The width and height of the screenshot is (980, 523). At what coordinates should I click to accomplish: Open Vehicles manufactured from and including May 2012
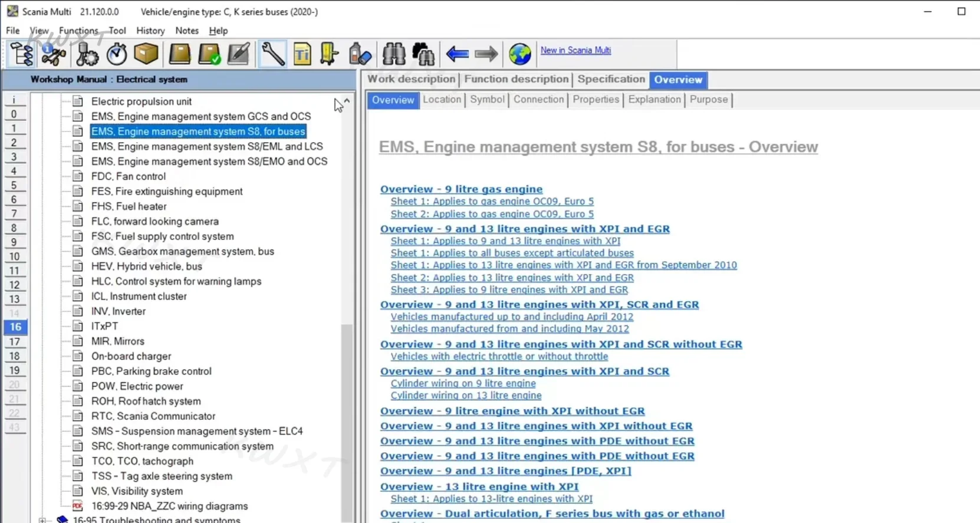[x=509, y=329]
